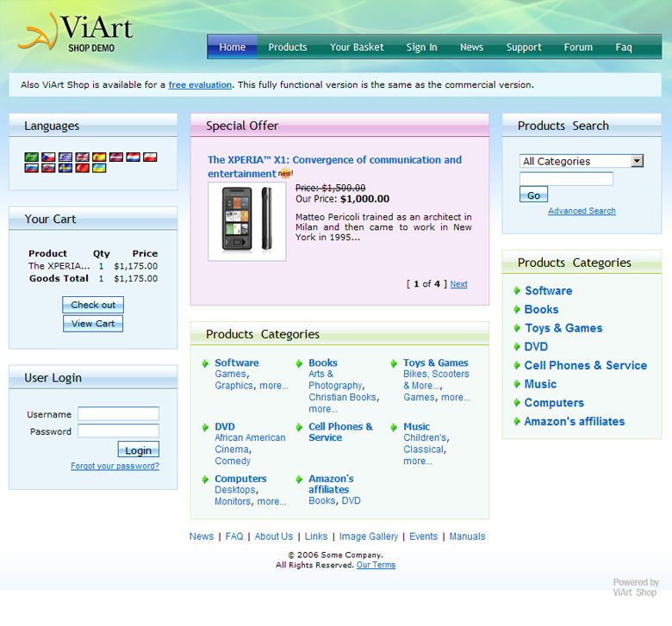Open footer Image Gallery link
Image resolution: width=672 pixels, height=626 pixels.
(x=369, y=536)
